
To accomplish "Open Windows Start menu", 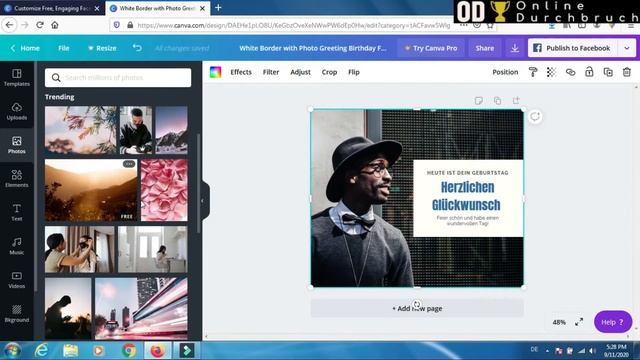I will (x=12, y=351).
